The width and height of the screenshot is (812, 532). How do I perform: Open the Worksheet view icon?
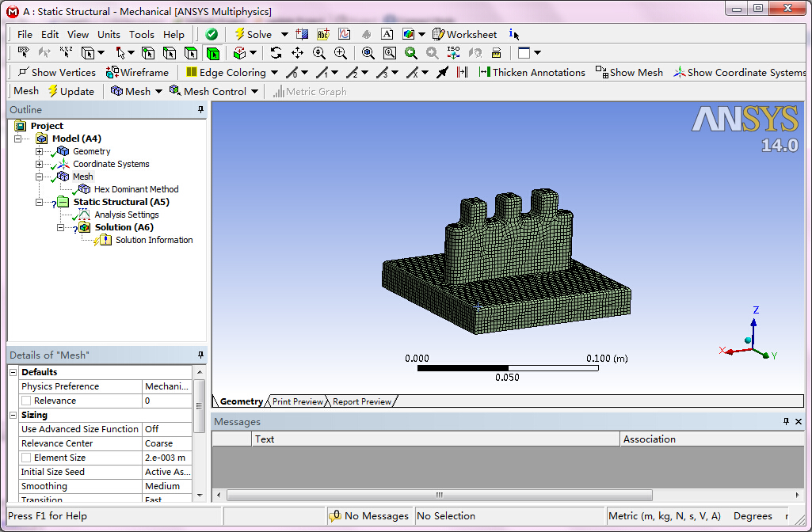coord(436,34)
